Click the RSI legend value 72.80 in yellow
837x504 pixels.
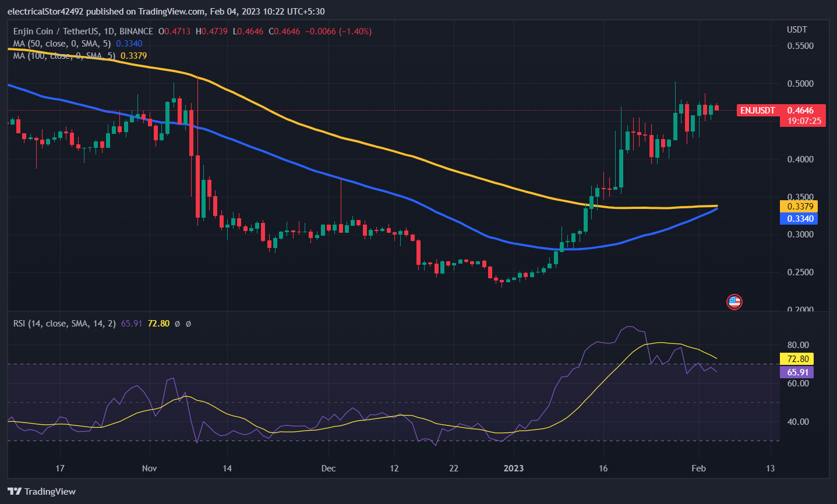[x=159, y=324]
